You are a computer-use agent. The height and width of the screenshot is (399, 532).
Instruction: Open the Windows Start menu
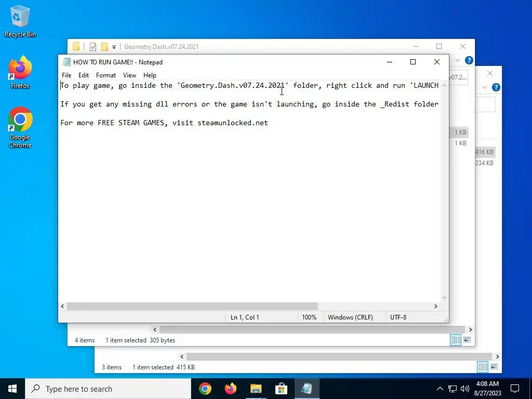pyautogui.click(x=12, y=389)
